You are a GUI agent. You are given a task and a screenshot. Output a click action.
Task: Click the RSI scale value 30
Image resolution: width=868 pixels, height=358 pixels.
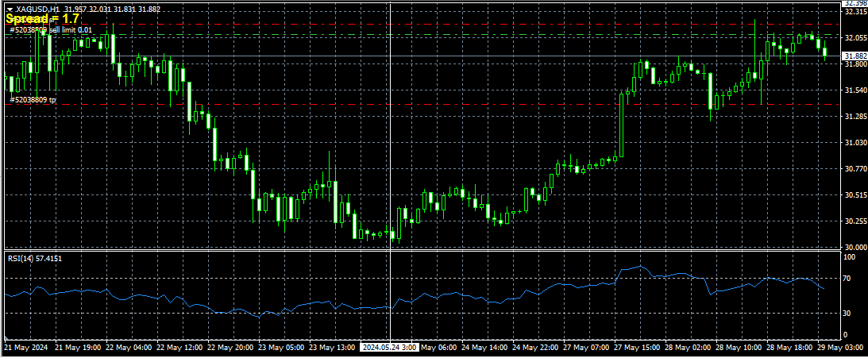pos(848,314)
